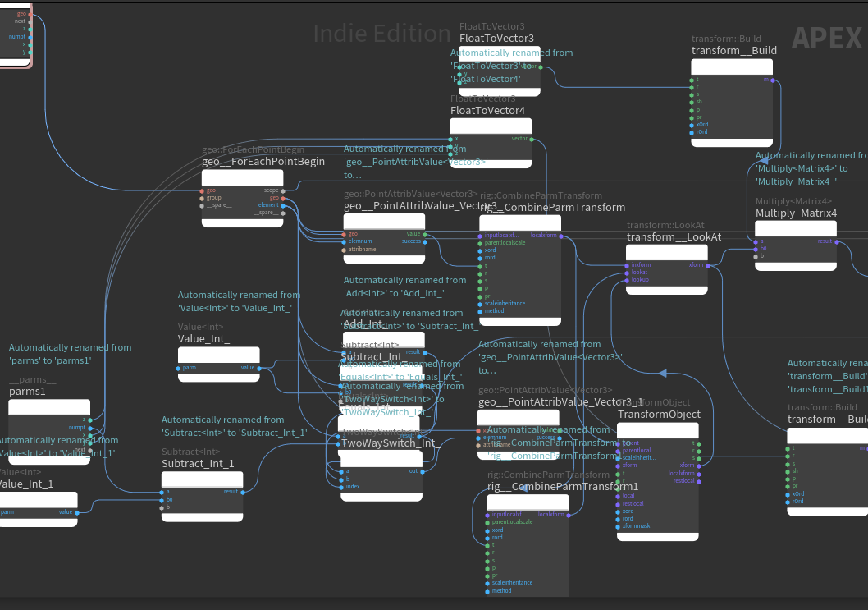Click the 'lookup' input port on transform__LookAt
The width and height of the screenshot is (868, 610).
[627, 280]
